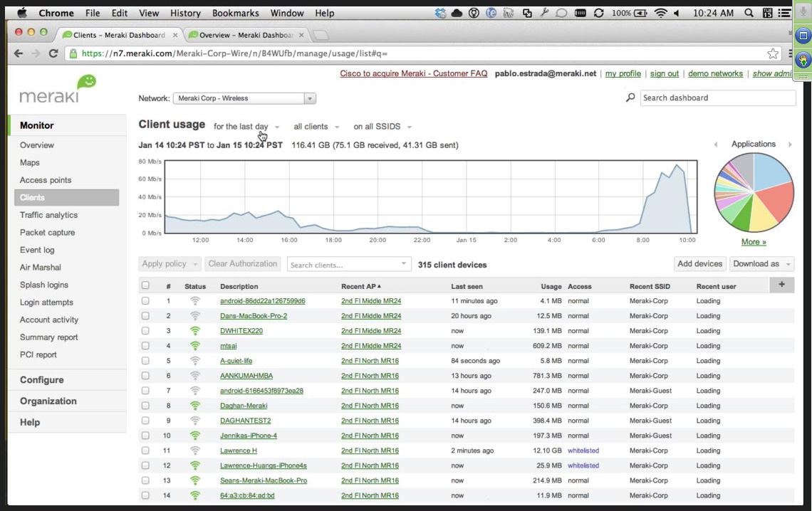
Task: Open the Event log sidebar item
Action: 37,250
